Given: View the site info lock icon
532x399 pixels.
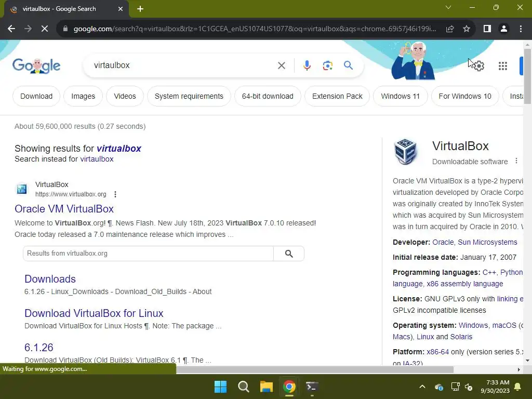Looking at the screenshot, I should point(65,29).
